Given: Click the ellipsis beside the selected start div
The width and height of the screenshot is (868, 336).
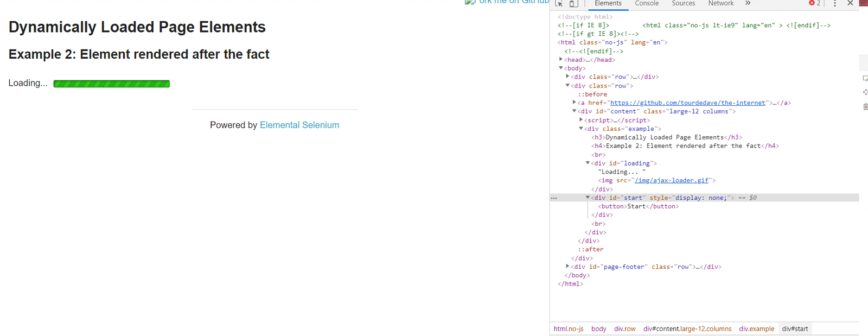Looking at the screenshot, I should point(554,198).
